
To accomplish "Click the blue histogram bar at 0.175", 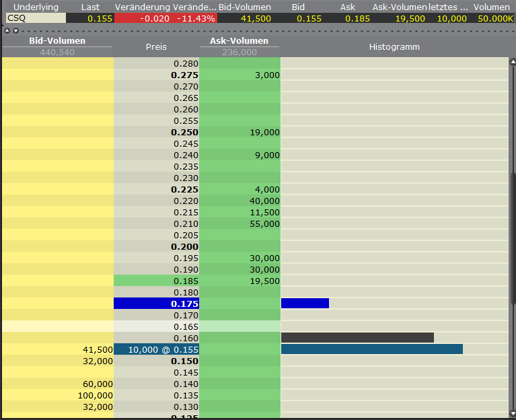I will click(x=305, y=304).
